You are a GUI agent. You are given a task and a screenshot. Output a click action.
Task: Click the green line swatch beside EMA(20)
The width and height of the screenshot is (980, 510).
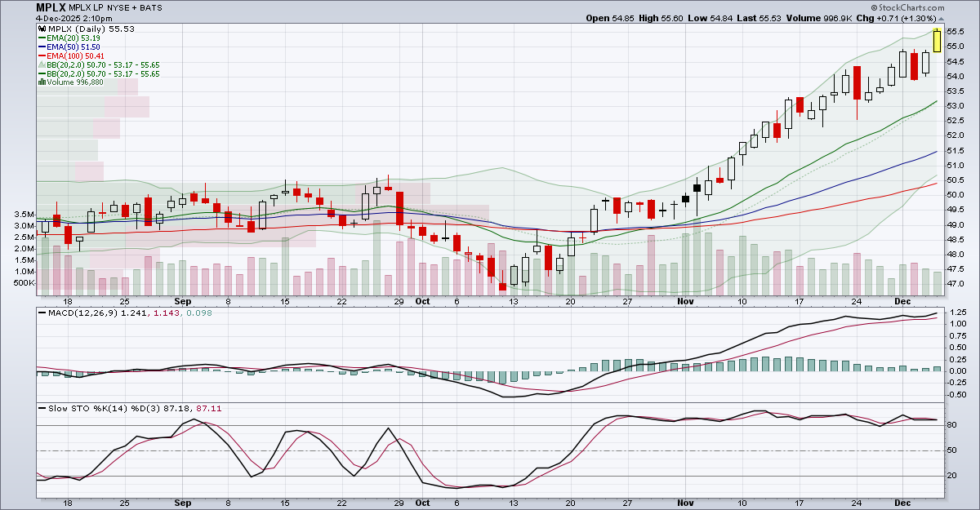pos(42,38)
